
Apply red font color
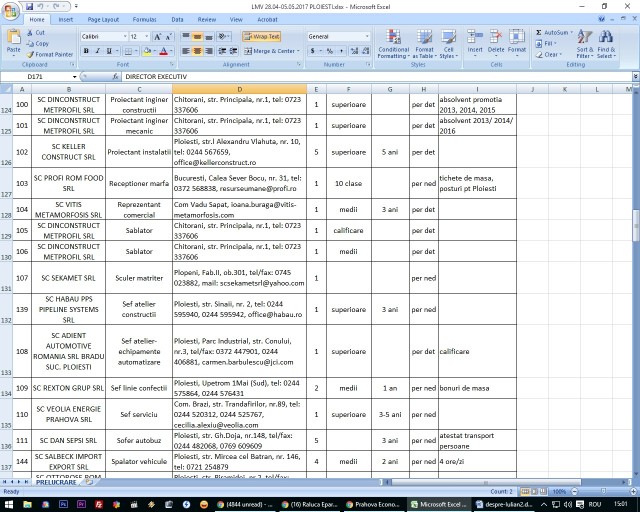pos(164,51)
